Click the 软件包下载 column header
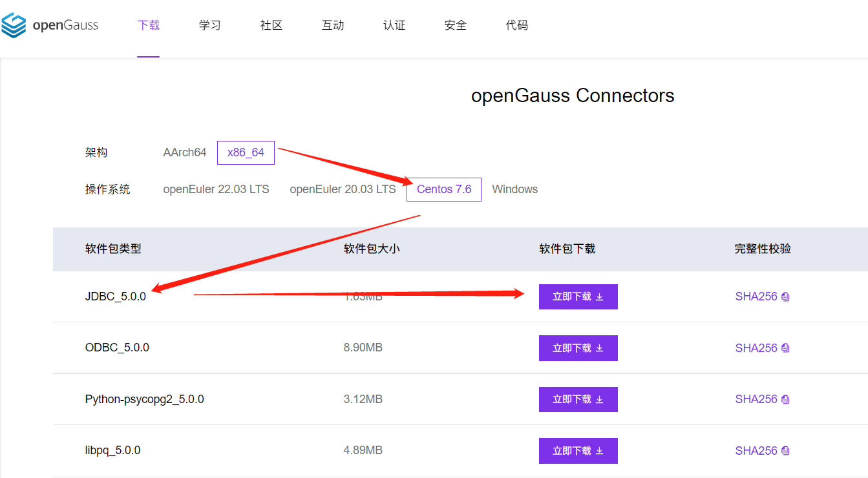Image resolution: width=868 pixels, height=478 pixels. [567, 249]
